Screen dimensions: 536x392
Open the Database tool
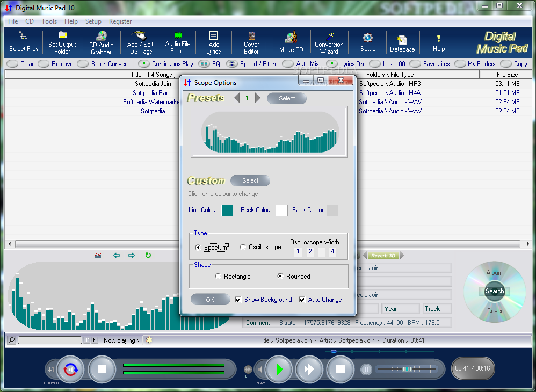pyautogui.click(x=402, y=43)
